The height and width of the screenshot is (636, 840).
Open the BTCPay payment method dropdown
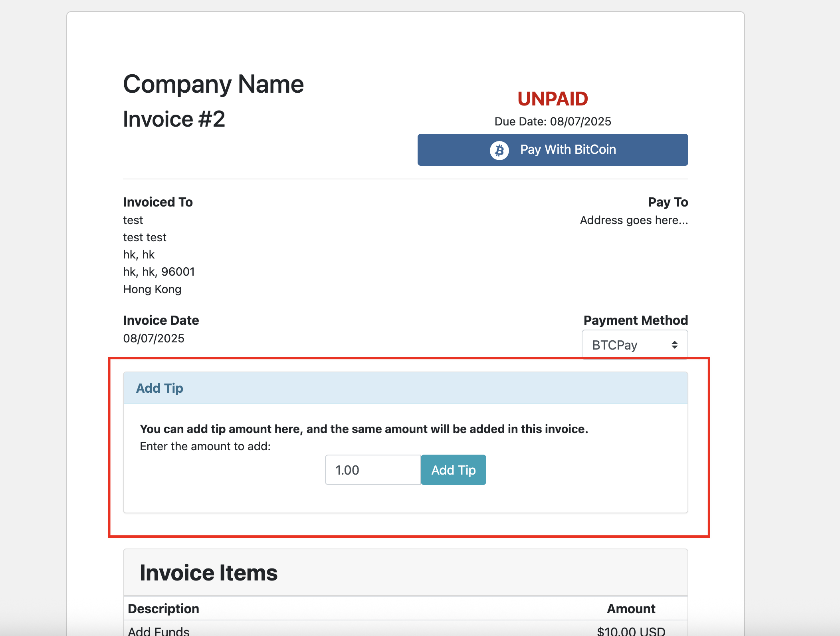[634, 345]
